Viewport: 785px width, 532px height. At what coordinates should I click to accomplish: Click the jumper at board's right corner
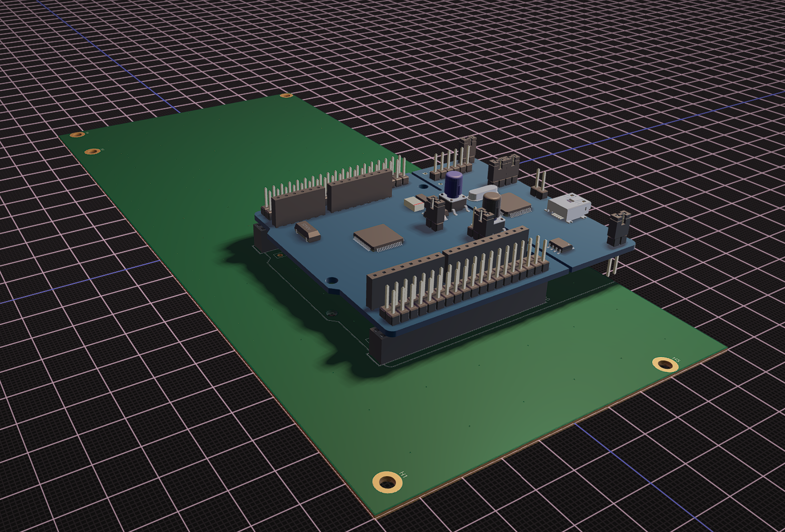pyautogui.click(x=618, y=229)
